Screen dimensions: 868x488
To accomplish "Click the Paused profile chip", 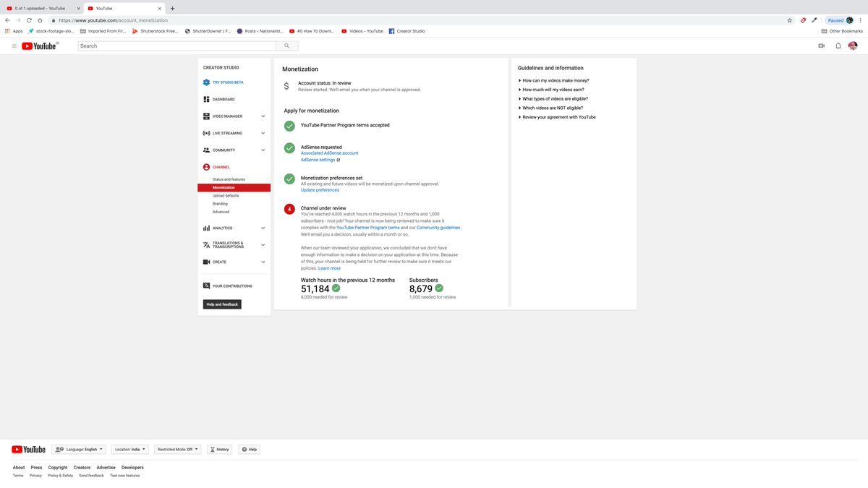I will (x=840, y=20).
